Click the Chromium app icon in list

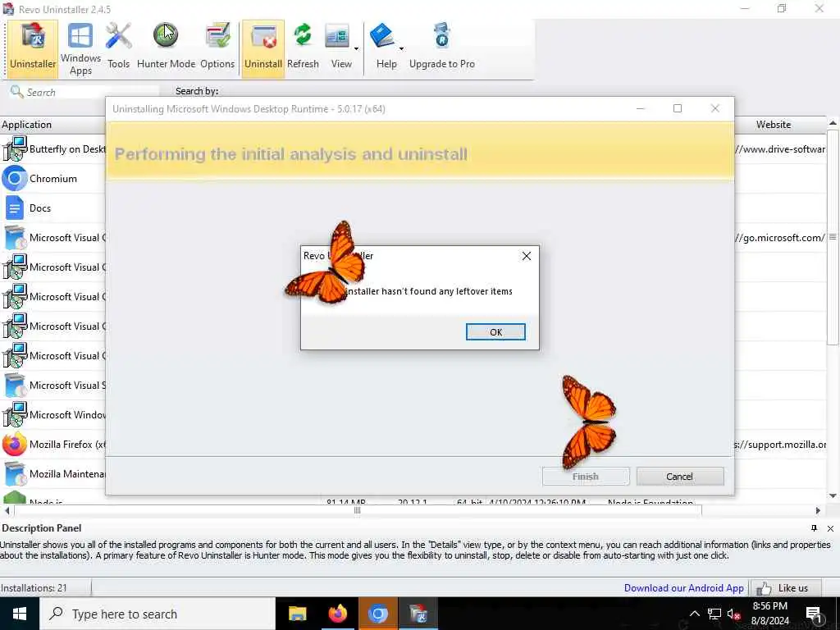coord(15,178)
